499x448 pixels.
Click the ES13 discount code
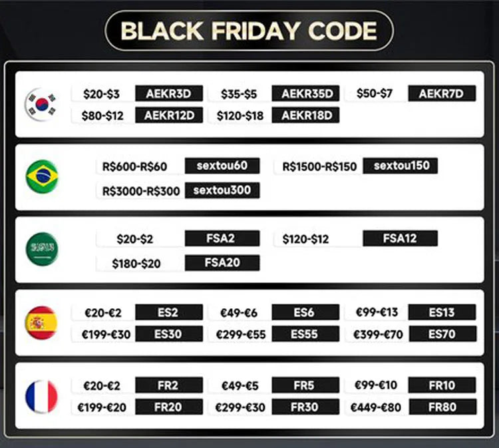coord(442,312)
